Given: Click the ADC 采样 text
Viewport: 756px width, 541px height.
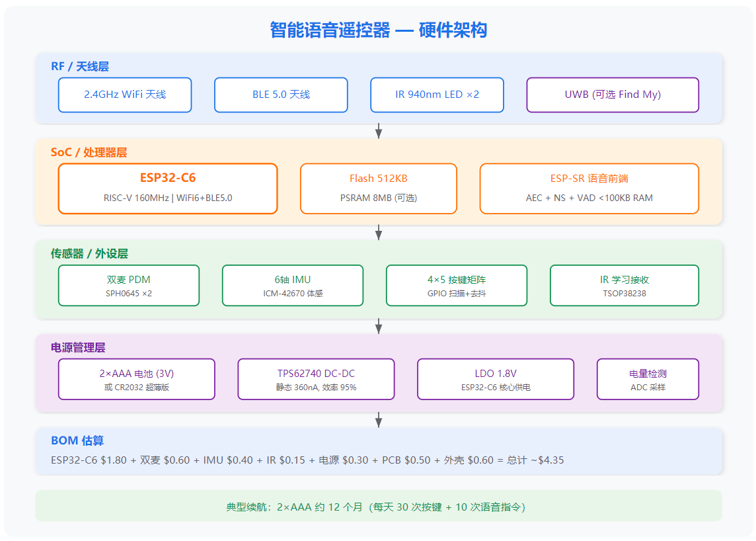Looking at the screenshot, I should point(648,388).
